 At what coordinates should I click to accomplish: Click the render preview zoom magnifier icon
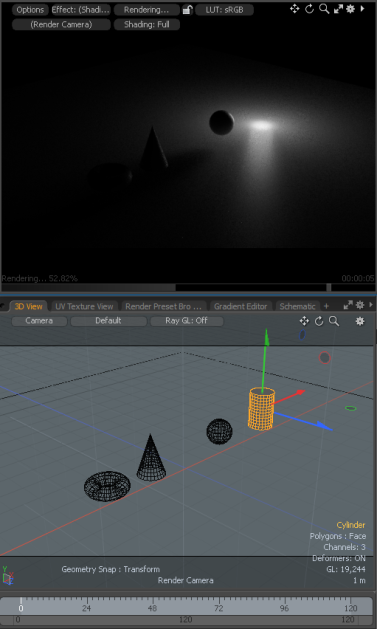pos(324,9)
